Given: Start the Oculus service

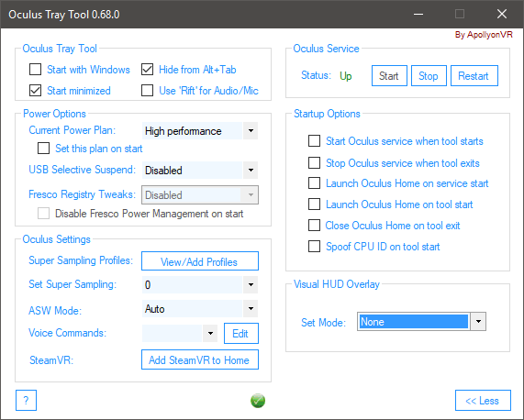Looking at the screenshot, I should tap(389, 76).
